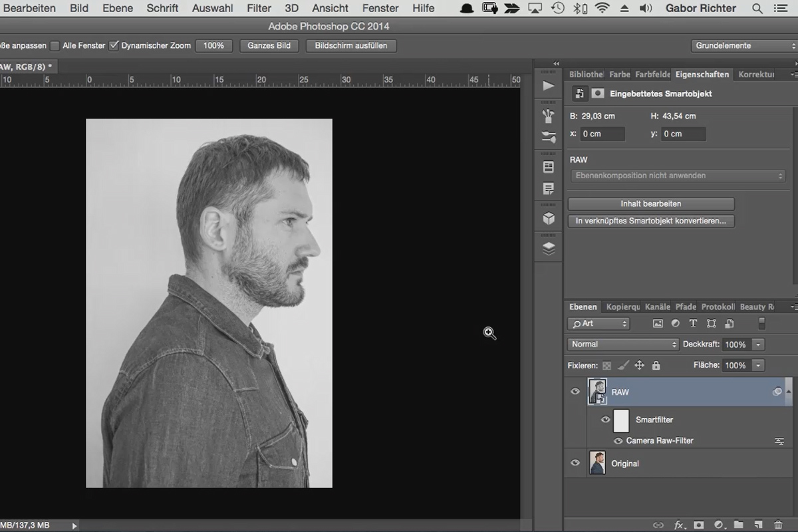Viewport: 798px width, 532px height.
Task: Click the Ganzes Bild button
Action: click(x=269, y=46)
